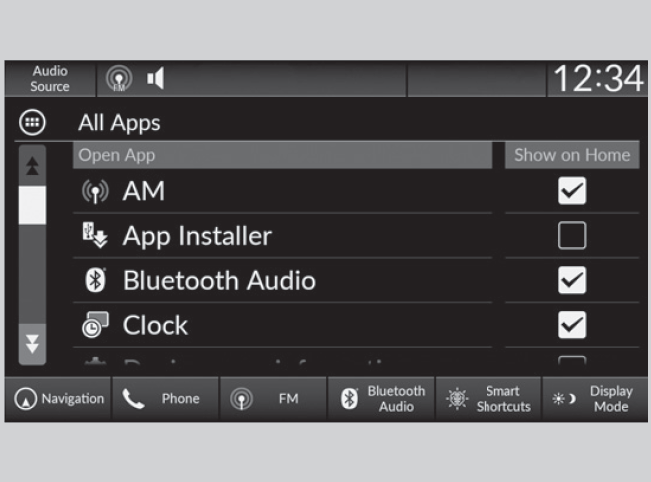Tap the App Installer icon
Screen dimensions: 651x482
94,236
